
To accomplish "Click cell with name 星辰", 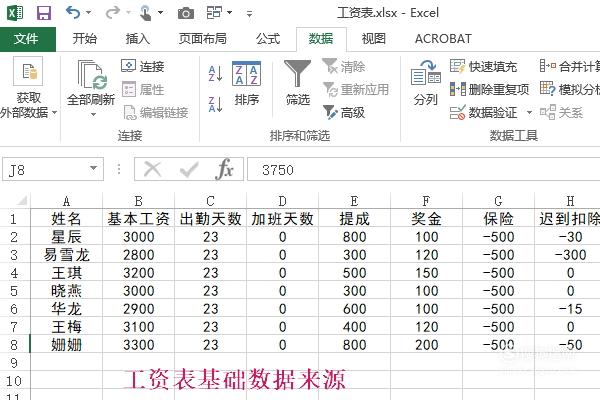I will coord(67,237).
